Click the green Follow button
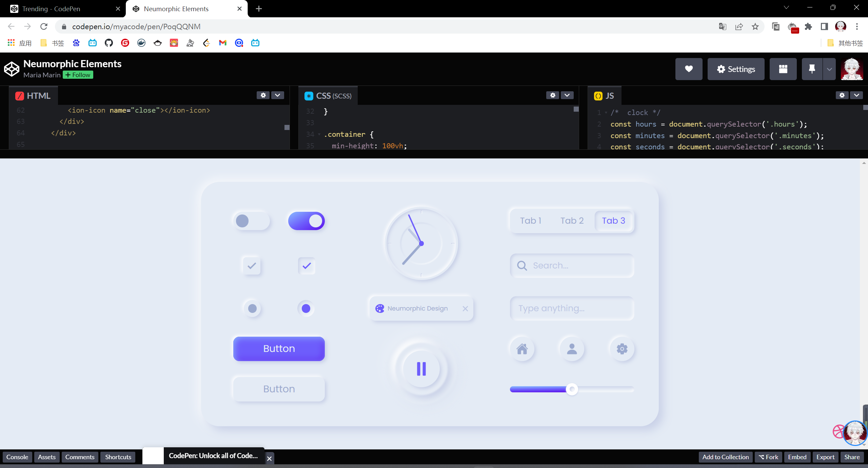 pyautogui.click(x=78, y=75)
